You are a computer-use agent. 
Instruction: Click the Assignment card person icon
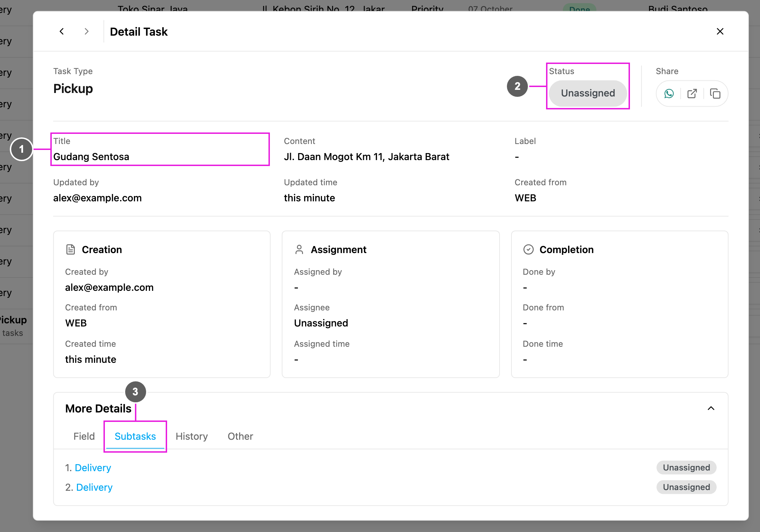point(299,250)
